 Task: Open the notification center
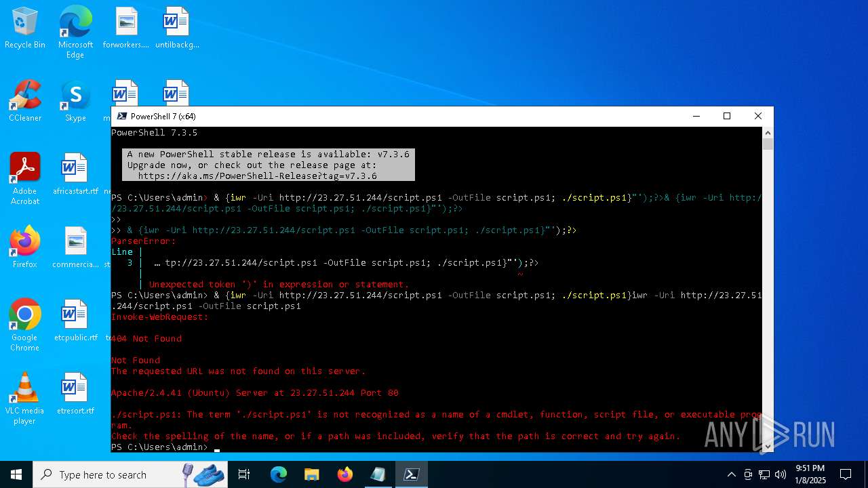click(x=846, y=474)
